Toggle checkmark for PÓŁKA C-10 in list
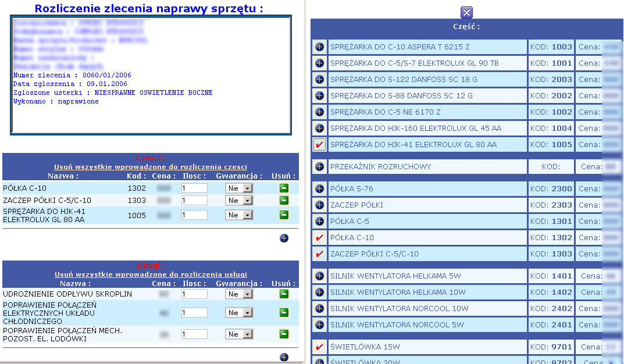The width and height of the screenshot is (624, 364). (319, 238)
